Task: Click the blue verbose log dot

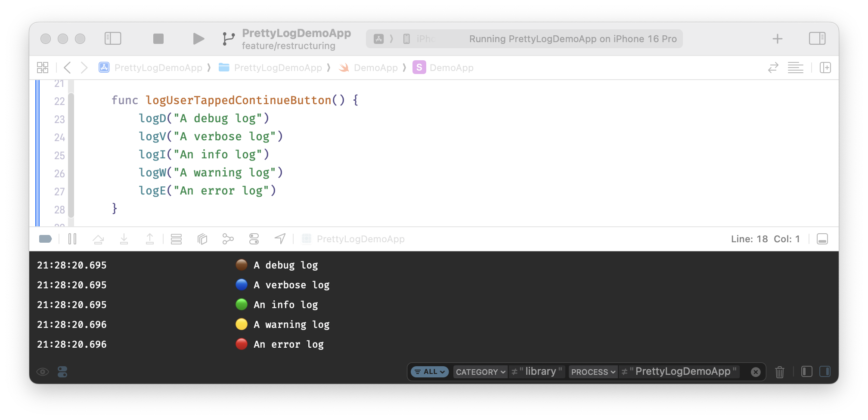Action: pos(242,285)
